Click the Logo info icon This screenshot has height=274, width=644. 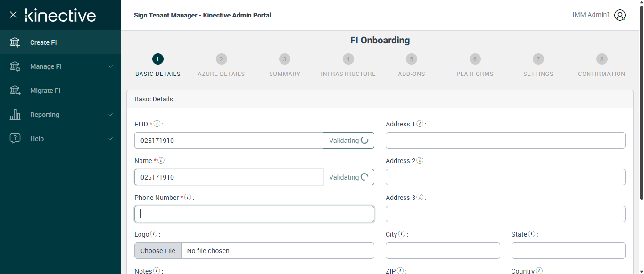click(x=154, y=234)
